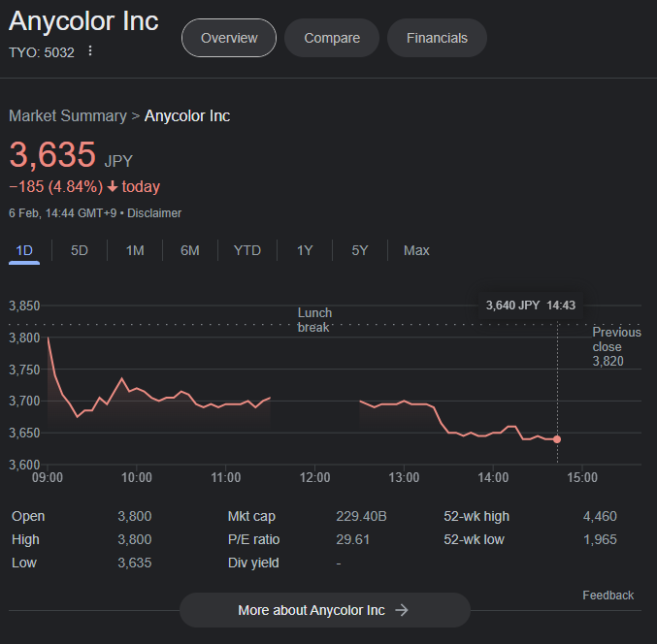The image size is (657, 644).
Task: Select the 1D time range
Action: click(24, 250)
